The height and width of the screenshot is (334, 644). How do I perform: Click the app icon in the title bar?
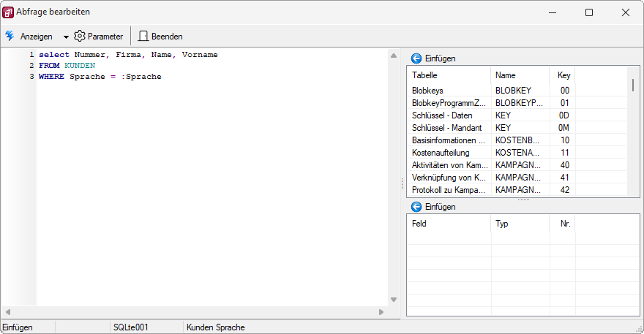coord(8,12)
